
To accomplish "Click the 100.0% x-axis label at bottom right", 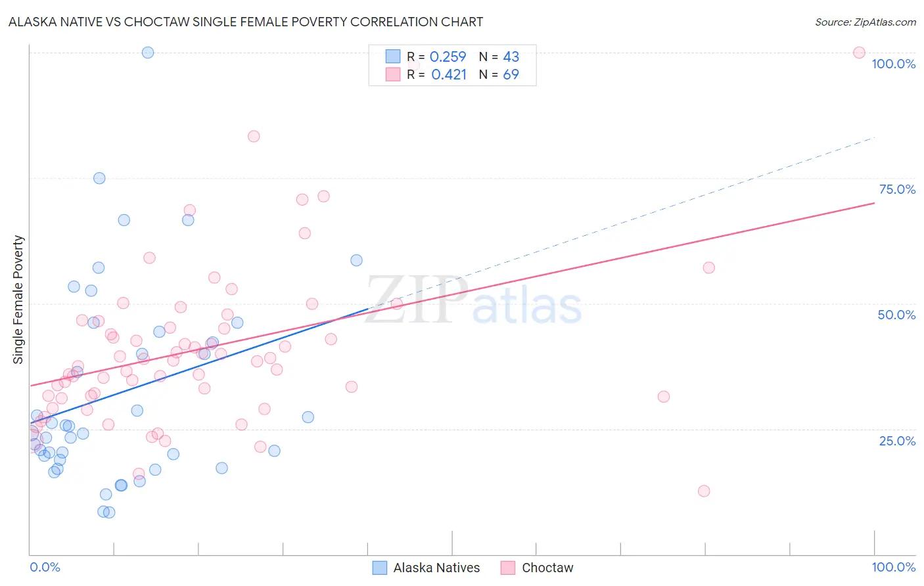I will click(x=894, y=567).
